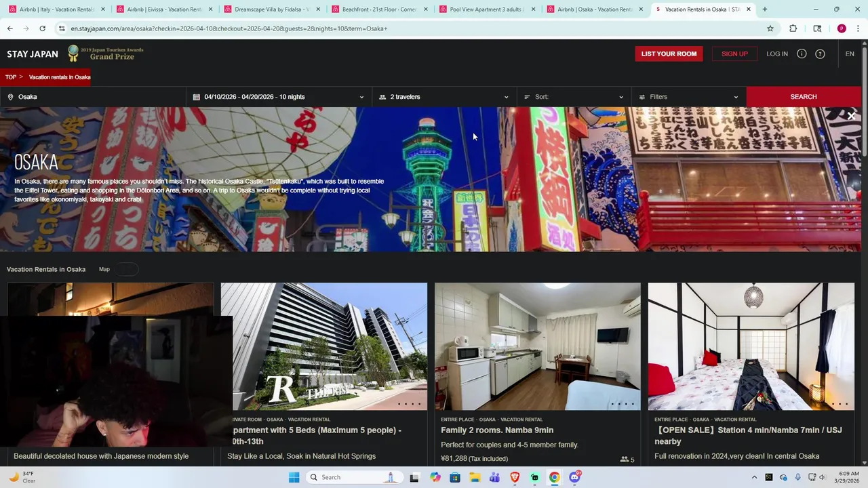This screenshot has height=488, width=868.
Task: Click the info circle icon in site header
Action: (802, 54)
